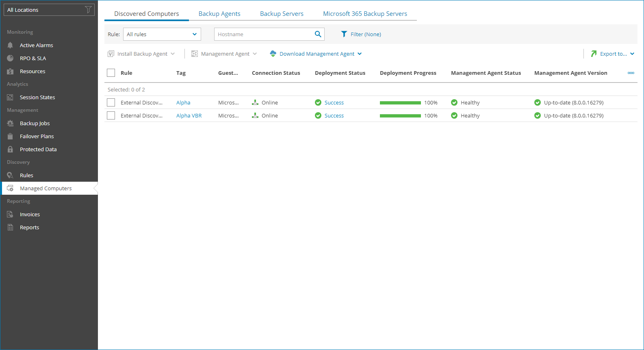Click the Backup Jobs gear icon
This screenshot has height=350, width=644.
(x=10, y=123)
